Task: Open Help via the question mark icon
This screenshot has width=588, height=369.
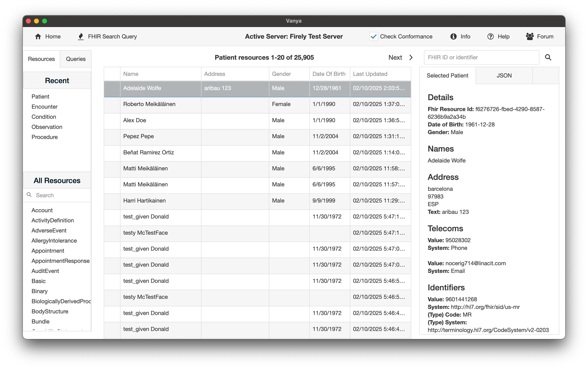Action: pyautogui.click(x=491, y=36)
